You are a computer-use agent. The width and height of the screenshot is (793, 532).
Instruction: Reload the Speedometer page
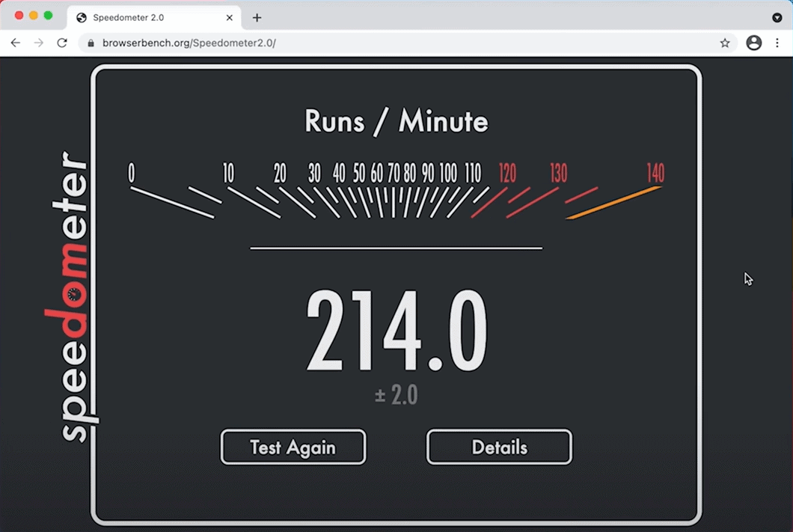tap(62, 43)
